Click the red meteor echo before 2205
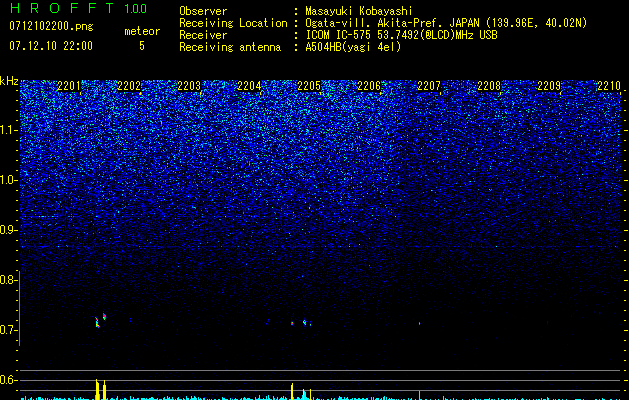 coord(292,323)
